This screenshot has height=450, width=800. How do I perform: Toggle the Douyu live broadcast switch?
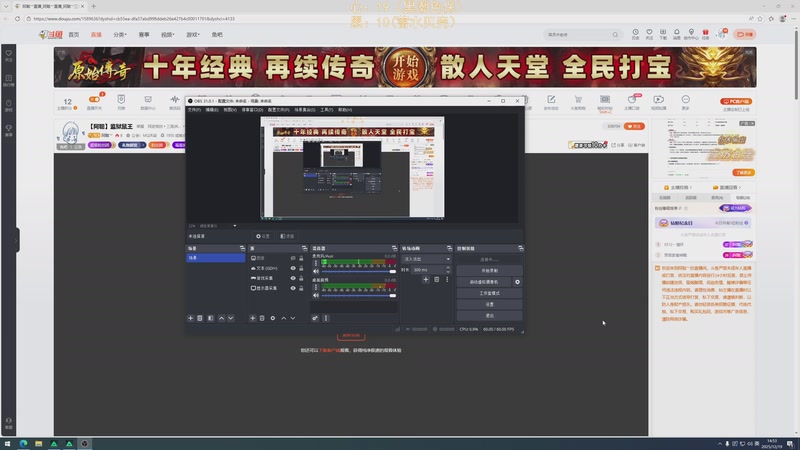pyautogui.click(x=94, y=99)
